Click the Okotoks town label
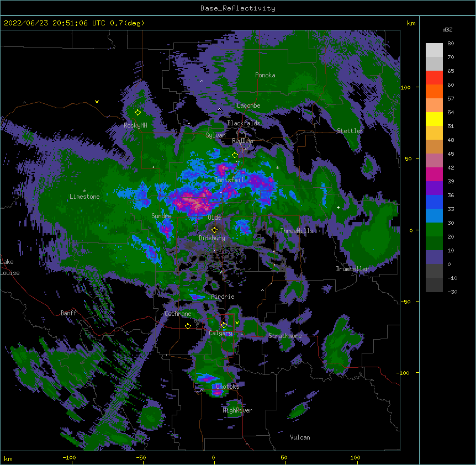 pos(228,387)
